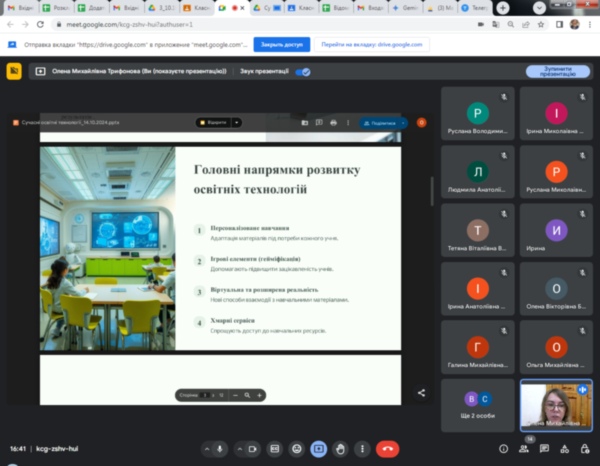This screenshot has height=466, width=600.
Task: Click the present screen button in call bar
Action: click(x=318, y=449)
